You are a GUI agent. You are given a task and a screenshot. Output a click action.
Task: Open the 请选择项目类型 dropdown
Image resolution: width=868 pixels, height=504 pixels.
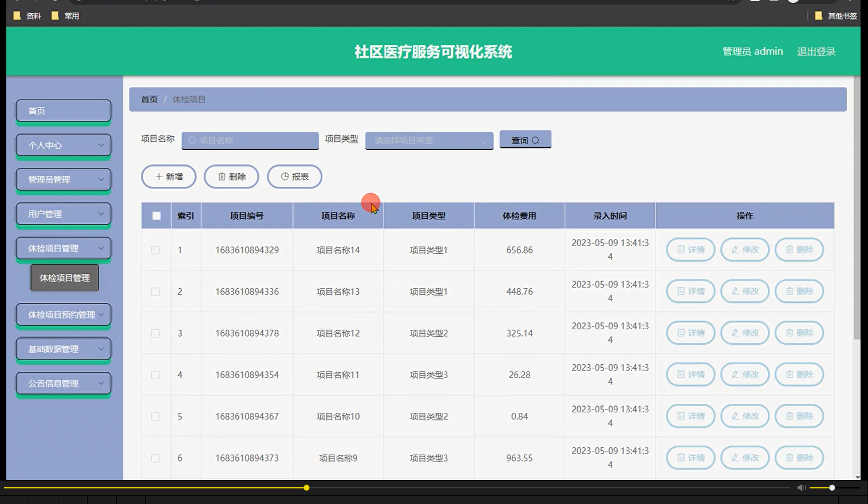[428, 140]
